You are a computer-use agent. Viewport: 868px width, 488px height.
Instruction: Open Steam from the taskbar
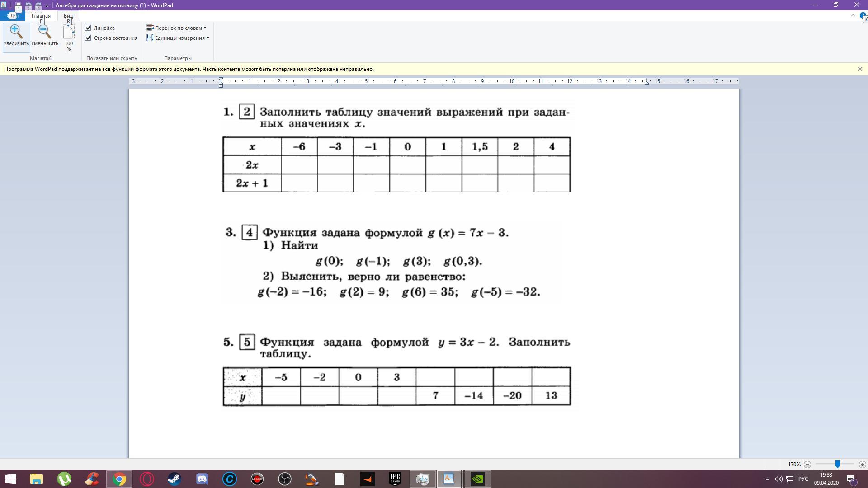[x=175, y=479]
